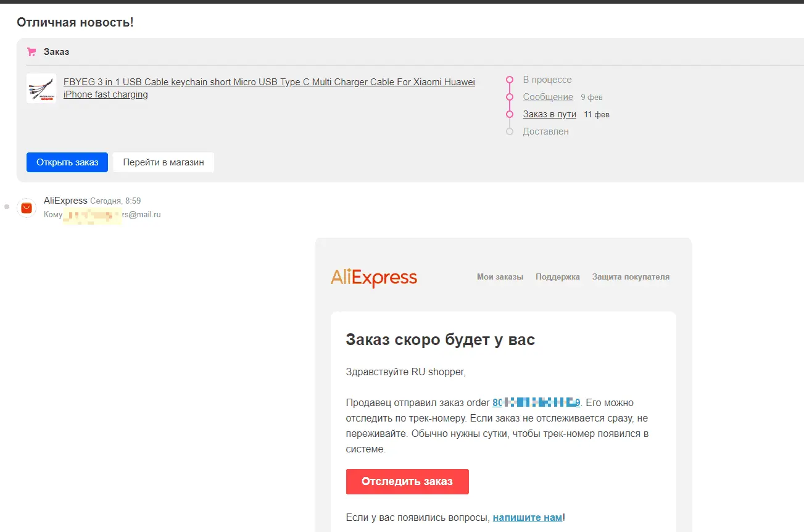Click the '11 фев' date
804x532 pixels.
597,115
